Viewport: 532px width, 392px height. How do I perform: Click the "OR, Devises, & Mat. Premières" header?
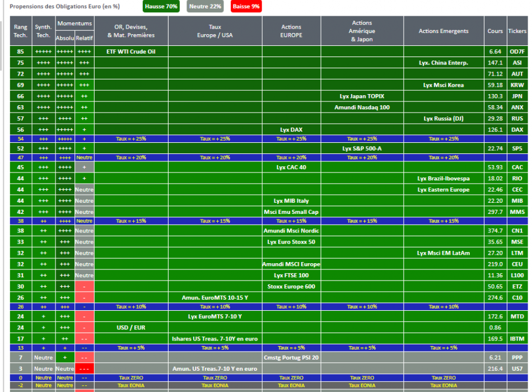coord(131,31)
